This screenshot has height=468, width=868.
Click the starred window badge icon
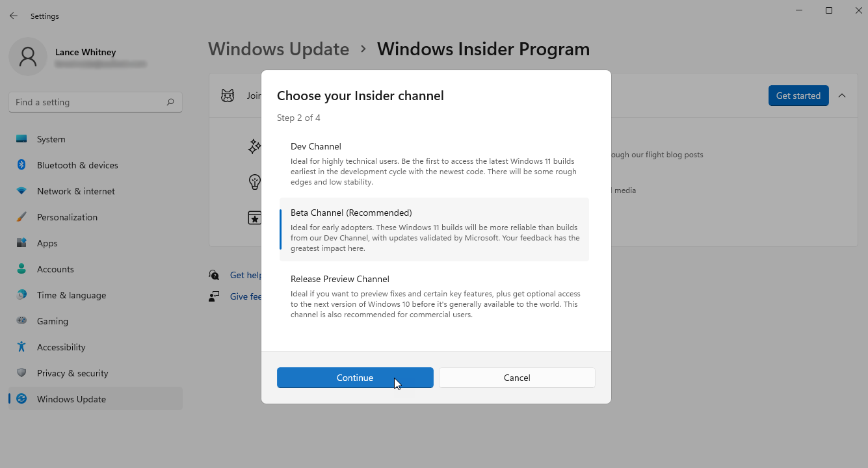[254, 218]
